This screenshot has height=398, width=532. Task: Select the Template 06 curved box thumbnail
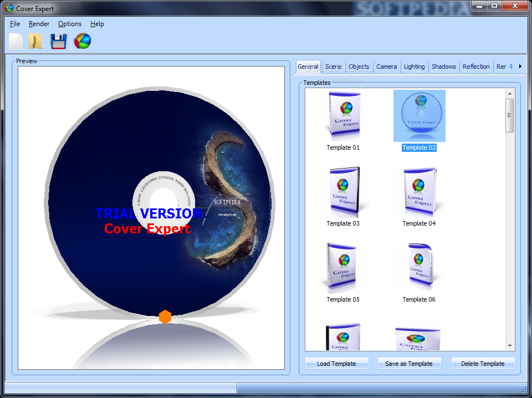click(420, 268)
